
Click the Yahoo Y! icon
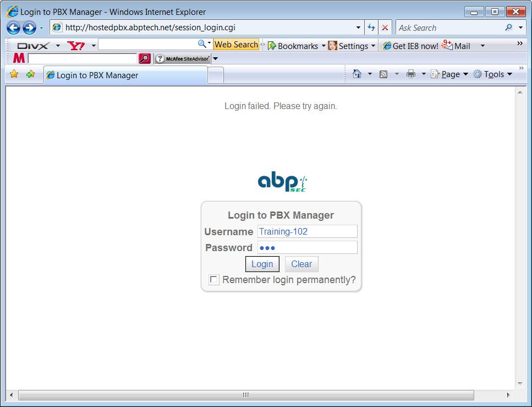76,46
